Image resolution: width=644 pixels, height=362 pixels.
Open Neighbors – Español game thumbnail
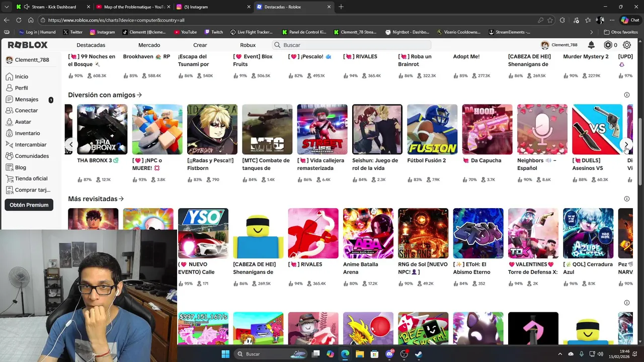tap(542, 129)
